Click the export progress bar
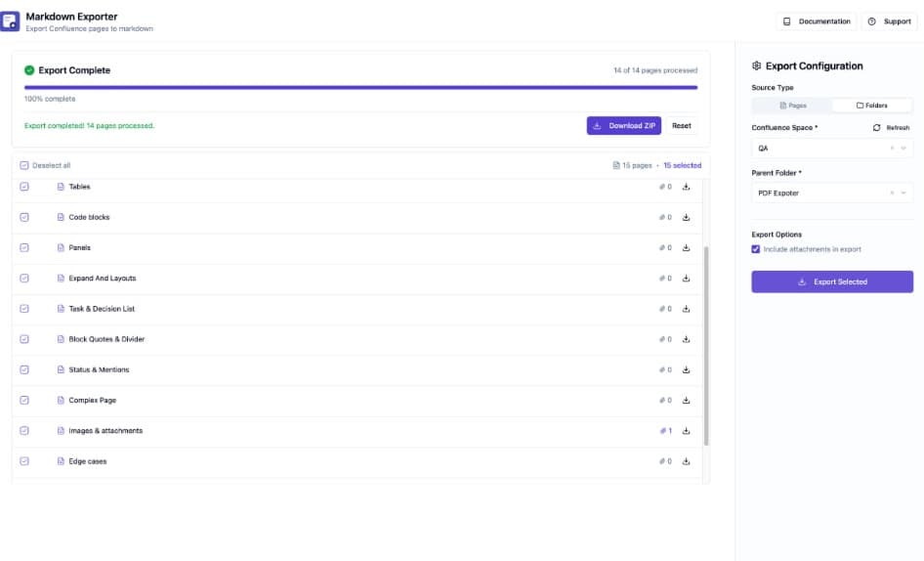The width and height of the screenshot is (924, 561). point(360,87)
